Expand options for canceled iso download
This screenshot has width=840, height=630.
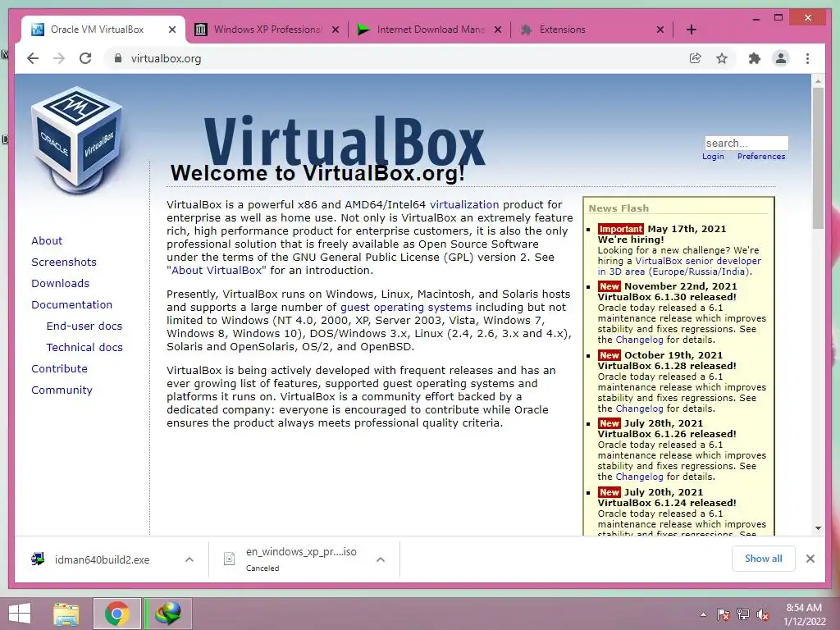tap(381, 559)
